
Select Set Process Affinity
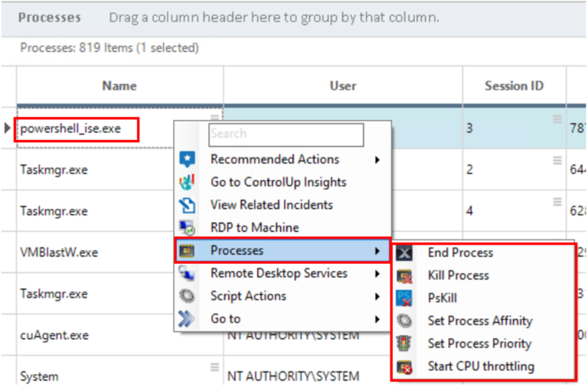[483, 321]
